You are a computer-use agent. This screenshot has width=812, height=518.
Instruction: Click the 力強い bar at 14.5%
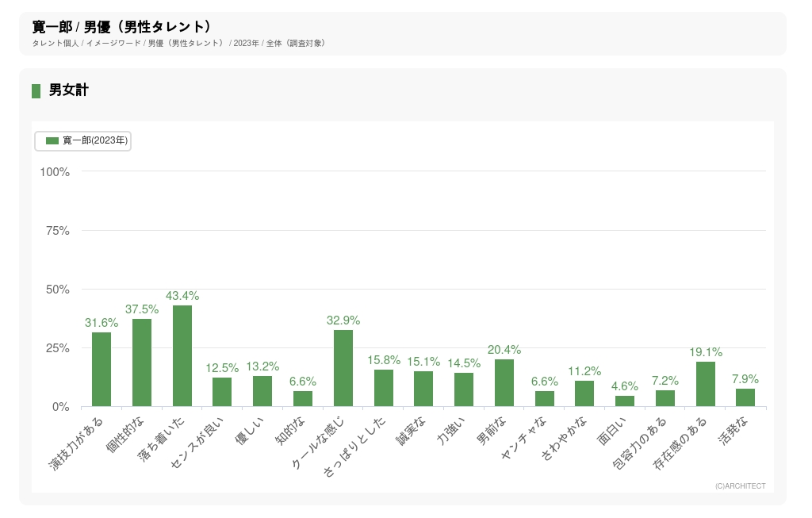click(x=464, y=389)
